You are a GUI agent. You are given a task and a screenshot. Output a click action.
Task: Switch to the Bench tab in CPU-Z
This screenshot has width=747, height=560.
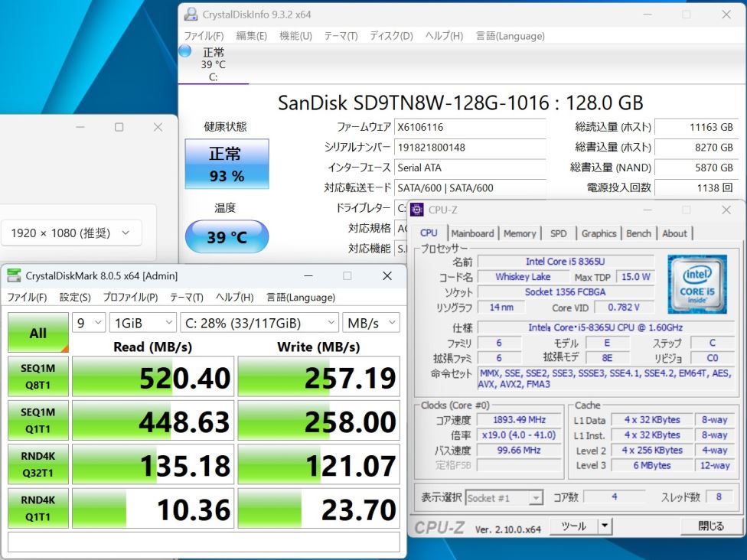point(638,233)
